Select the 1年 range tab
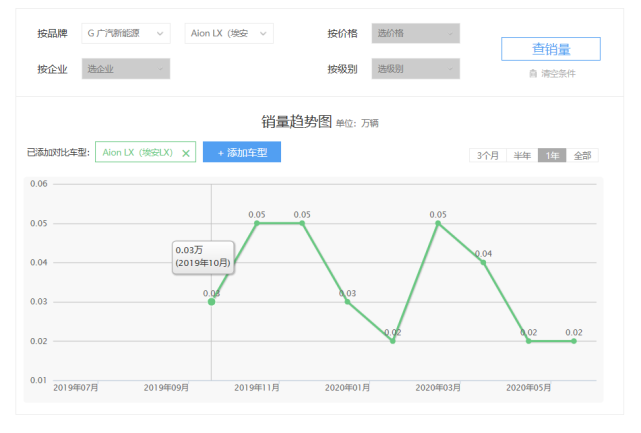 [x=552, y=155]
